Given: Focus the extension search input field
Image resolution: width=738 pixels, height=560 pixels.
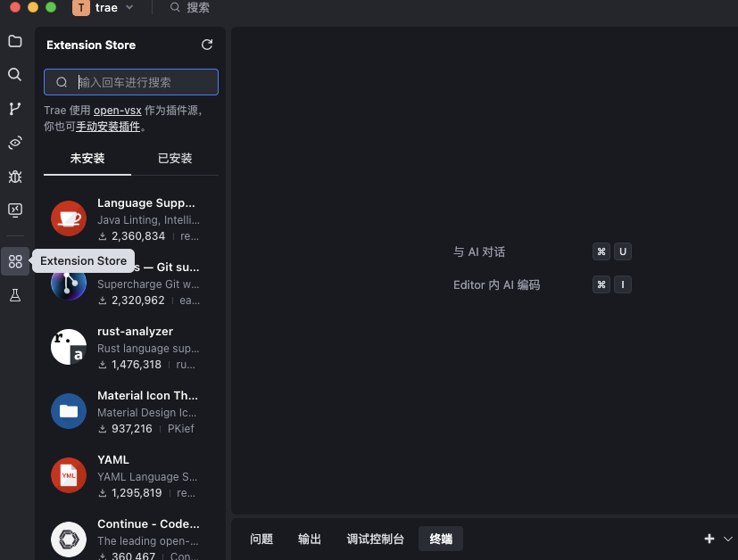Looking at the screenshot, I should click(131, 82).
